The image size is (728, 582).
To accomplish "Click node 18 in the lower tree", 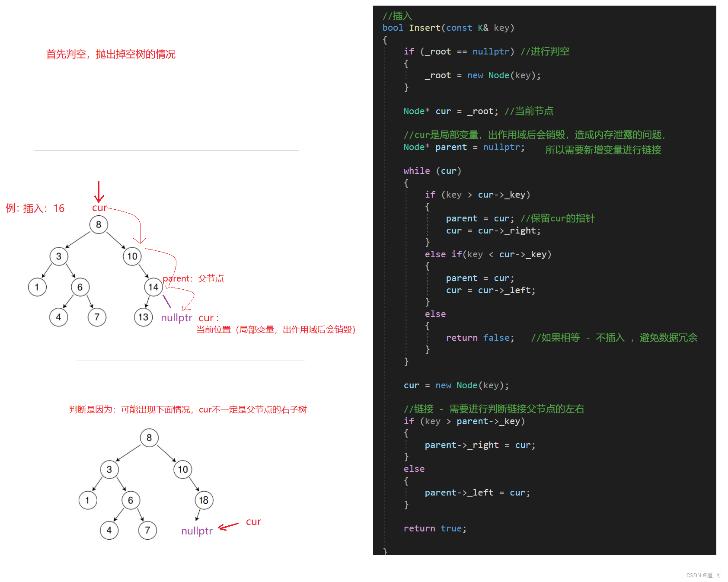I will pos(203,500).
